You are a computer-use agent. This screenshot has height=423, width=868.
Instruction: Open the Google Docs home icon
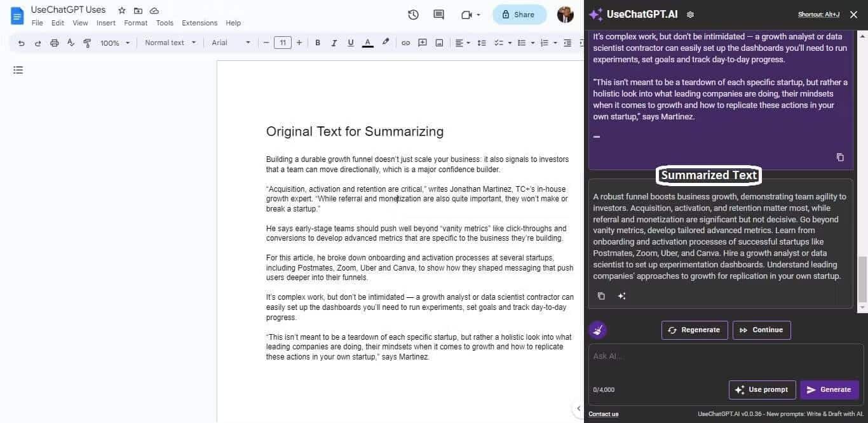tap(17, 15)
